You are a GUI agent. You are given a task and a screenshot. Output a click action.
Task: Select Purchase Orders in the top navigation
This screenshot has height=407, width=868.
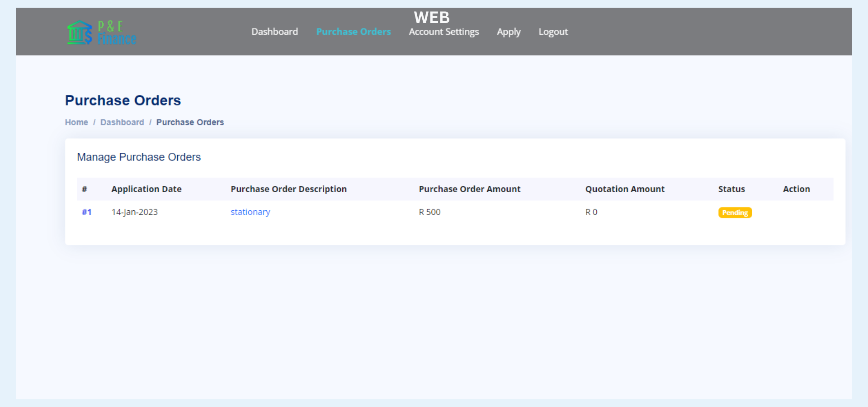[353, 32]
